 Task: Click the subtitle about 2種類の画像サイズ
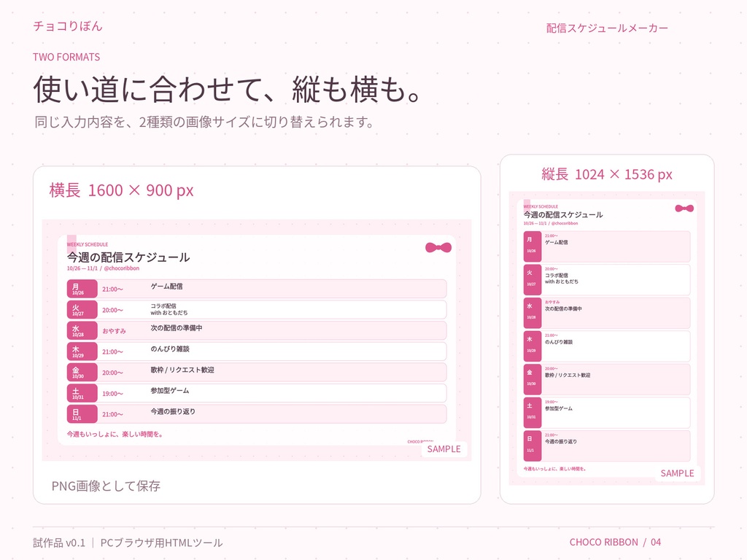[205, 122]
